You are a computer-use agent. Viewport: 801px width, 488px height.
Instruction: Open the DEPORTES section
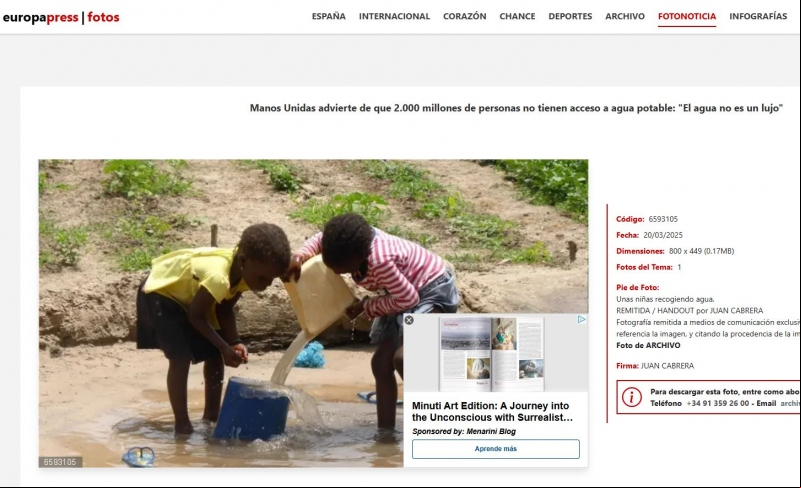[570, 16]
